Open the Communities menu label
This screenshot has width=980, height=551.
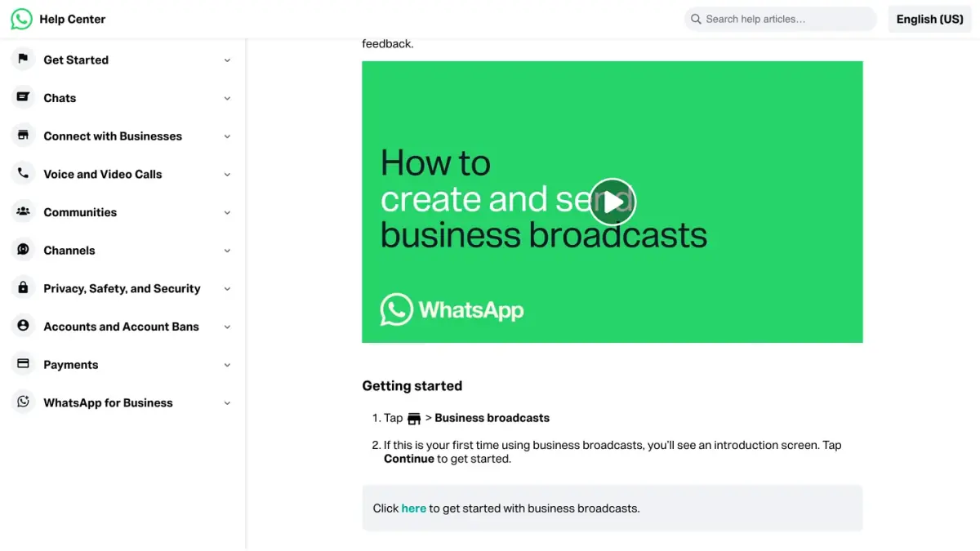(x=80, y=212)
